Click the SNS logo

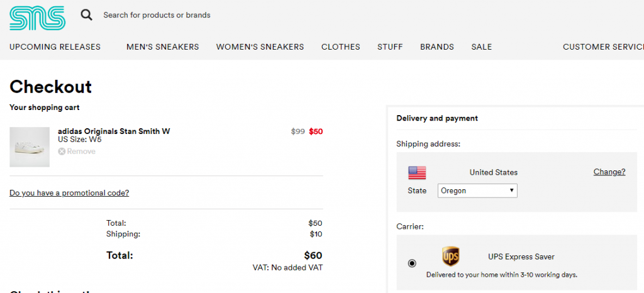coord(37,18)
